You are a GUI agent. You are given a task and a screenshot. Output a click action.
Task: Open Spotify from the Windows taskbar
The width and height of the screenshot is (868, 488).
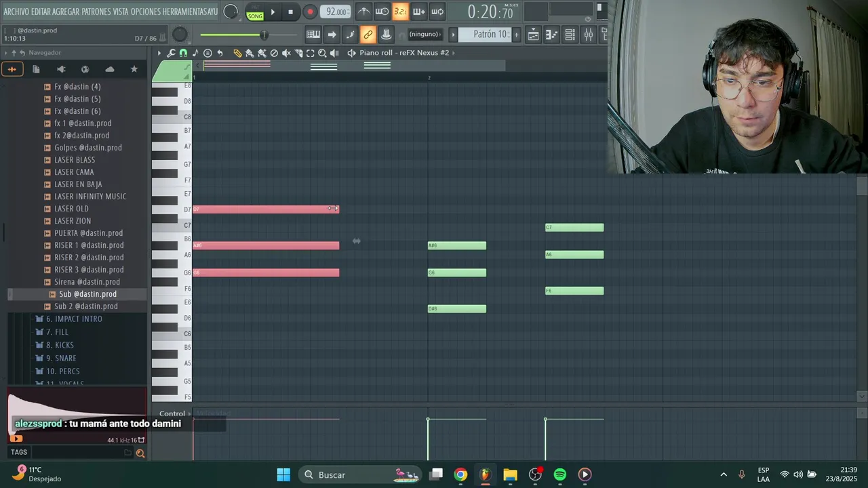[559, 474]
